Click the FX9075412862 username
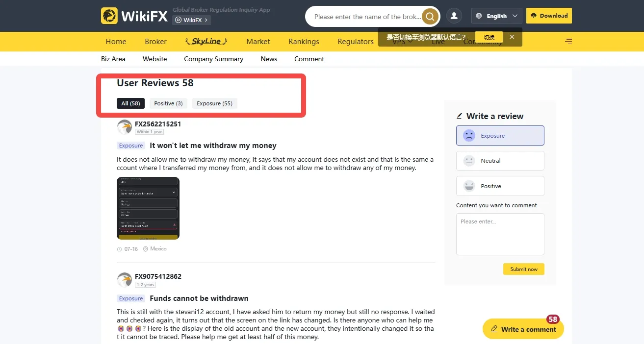The height and width of the screenshot is (344, 644). click(158, 276)
